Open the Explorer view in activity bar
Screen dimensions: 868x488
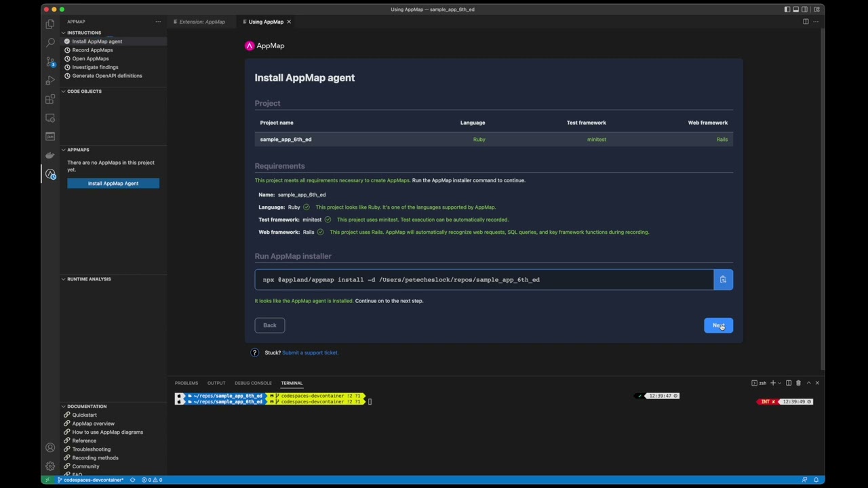pyautogui.click(x=50, y=24)
